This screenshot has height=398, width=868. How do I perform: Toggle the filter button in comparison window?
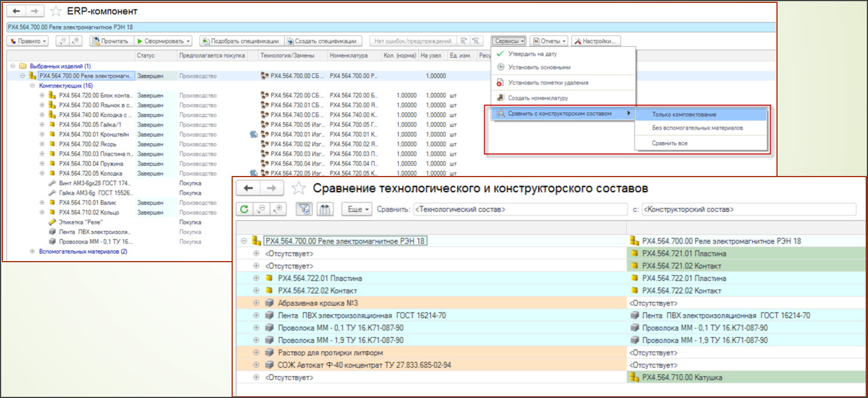[303, 209]
